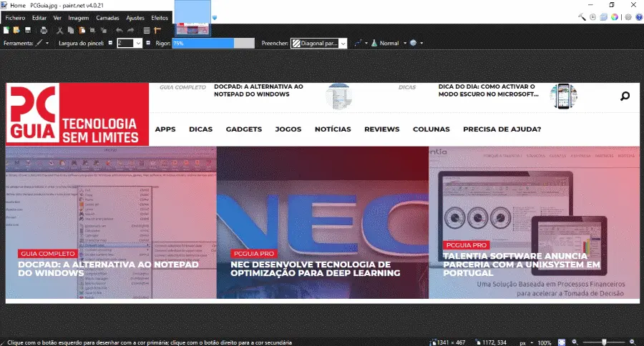This screenshot has height=346, width=644.
Task: Click the PRECISA DE AJUDA? link
Action: point(502,129)
